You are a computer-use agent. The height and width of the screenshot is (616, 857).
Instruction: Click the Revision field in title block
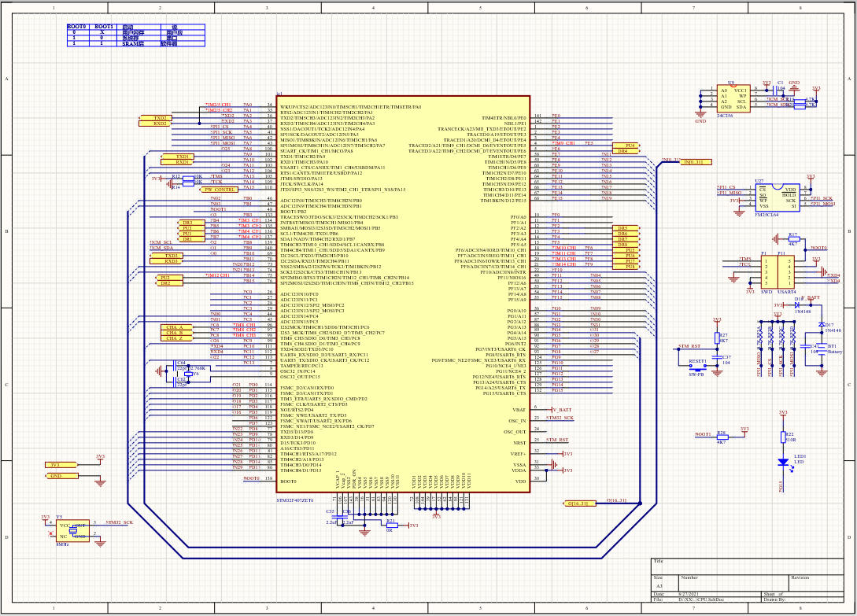click(816, 583)
